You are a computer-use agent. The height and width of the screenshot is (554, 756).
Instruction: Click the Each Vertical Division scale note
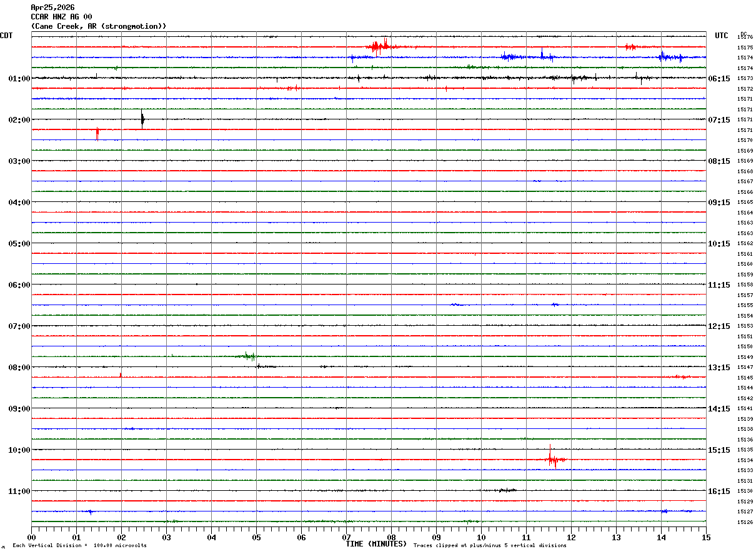pyautogui.click(x=79, y=546)
